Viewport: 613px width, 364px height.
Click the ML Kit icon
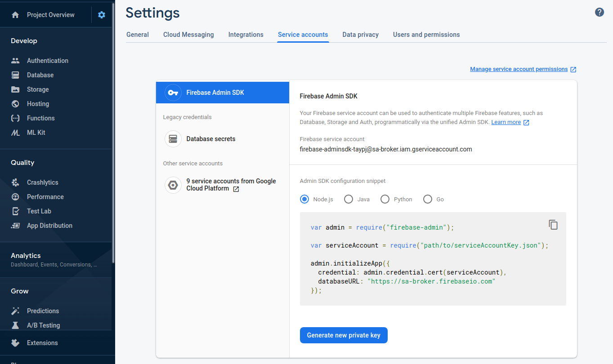click(15, 133)
